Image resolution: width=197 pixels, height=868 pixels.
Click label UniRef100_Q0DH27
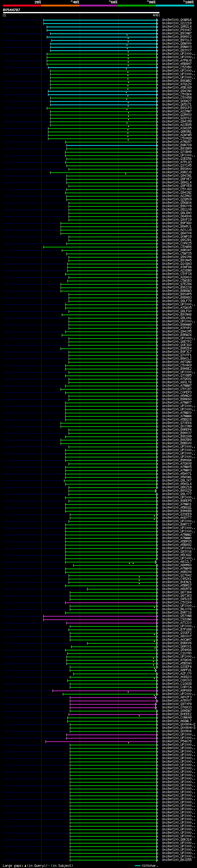click(177, 101)
